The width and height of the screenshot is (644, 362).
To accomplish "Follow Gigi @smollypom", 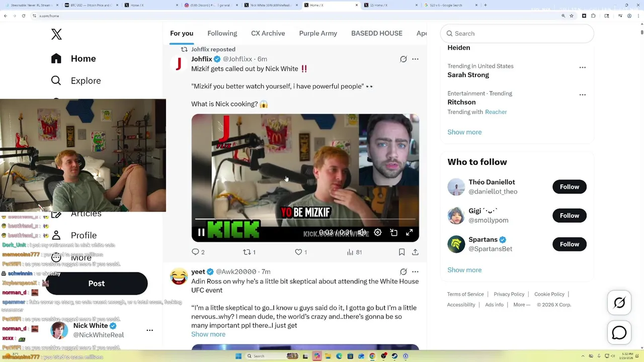I will [570, 216].
